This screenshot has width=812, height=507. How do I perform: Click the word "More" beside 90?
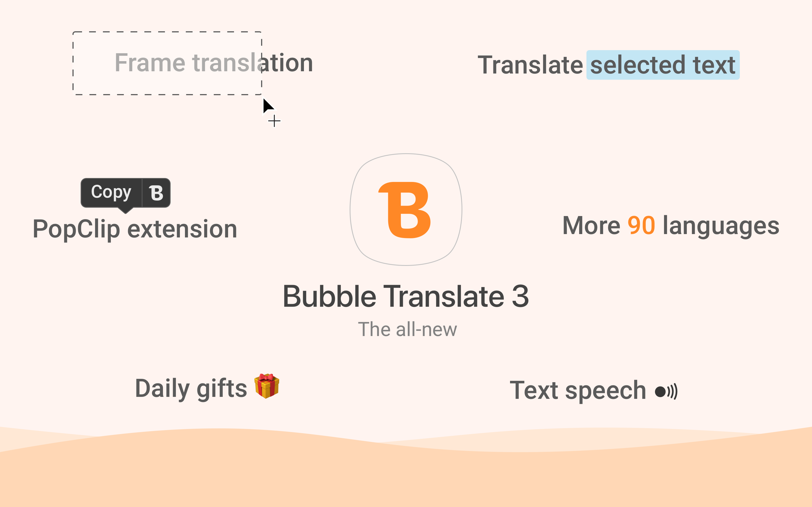pyautogui.click(x=591, y=225)
